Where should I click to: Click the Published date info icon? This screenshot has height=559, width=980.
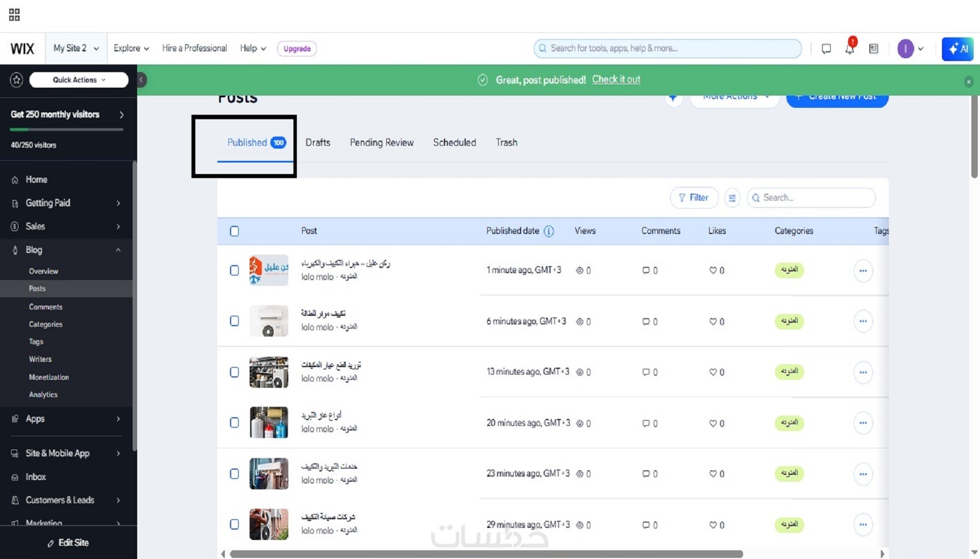click(549, 231)
